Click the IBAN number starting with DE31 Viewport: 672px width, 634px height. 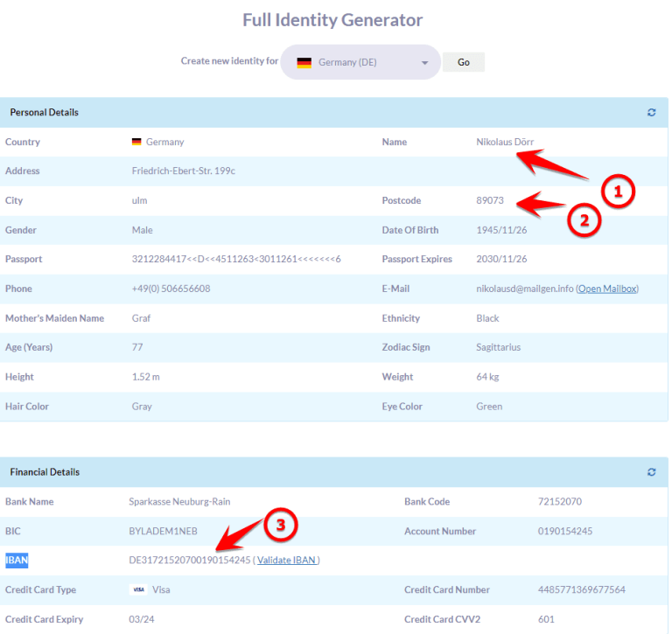click(x=189, y=561)
